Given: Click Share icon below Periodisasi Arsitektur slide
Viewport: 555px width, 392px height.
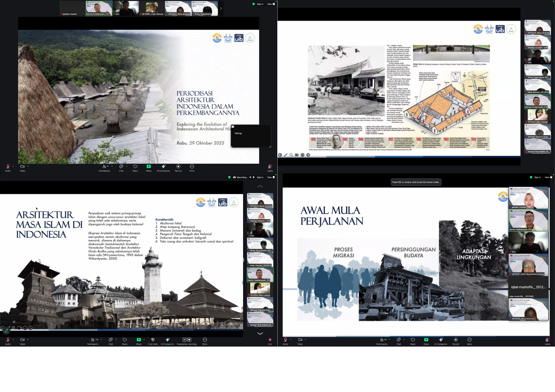Looking at the screenshot, I should pyautogui.click(x=149, y=166).
